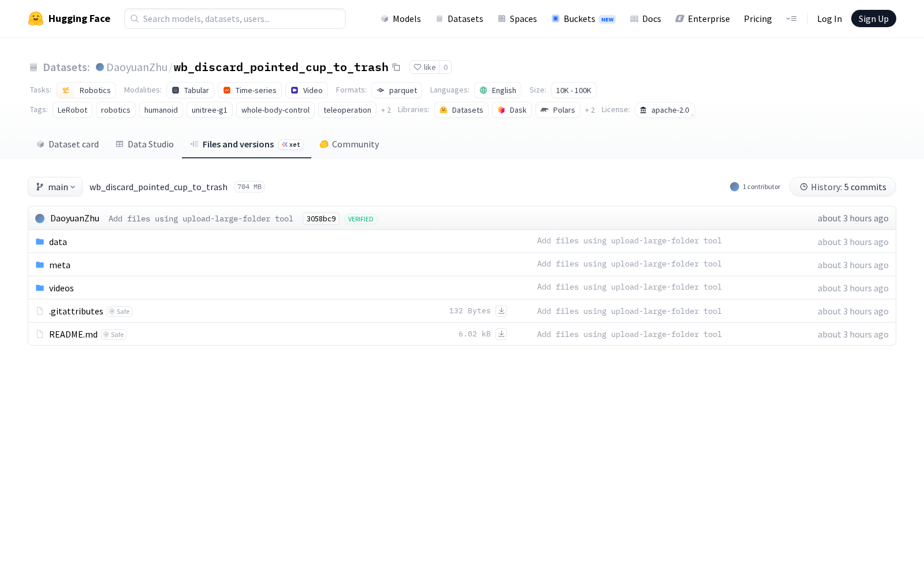The image size is (924, 578).
Task: Click the humanoid tag
Action: [161, 110]
